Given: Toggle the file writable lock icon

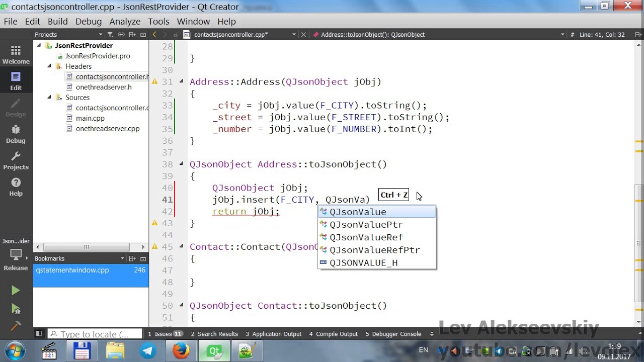Looking at the screenshot, I should [x=176, y=35].
